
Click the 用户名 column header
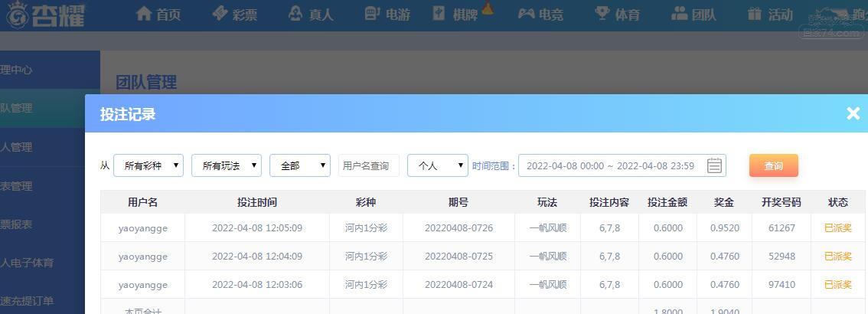click(x=143, y=202)
